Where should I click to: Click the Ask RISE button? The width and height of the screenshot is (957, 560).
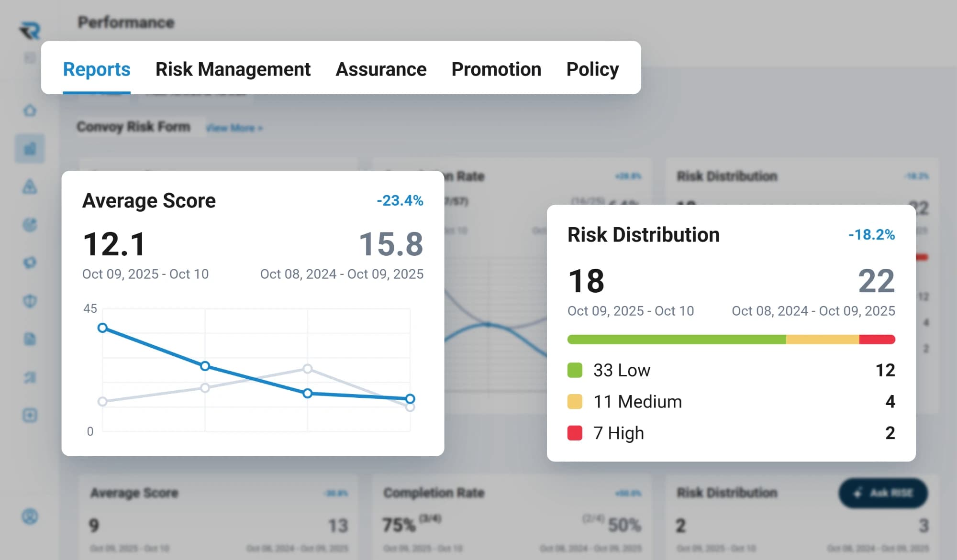click(883, 493)
